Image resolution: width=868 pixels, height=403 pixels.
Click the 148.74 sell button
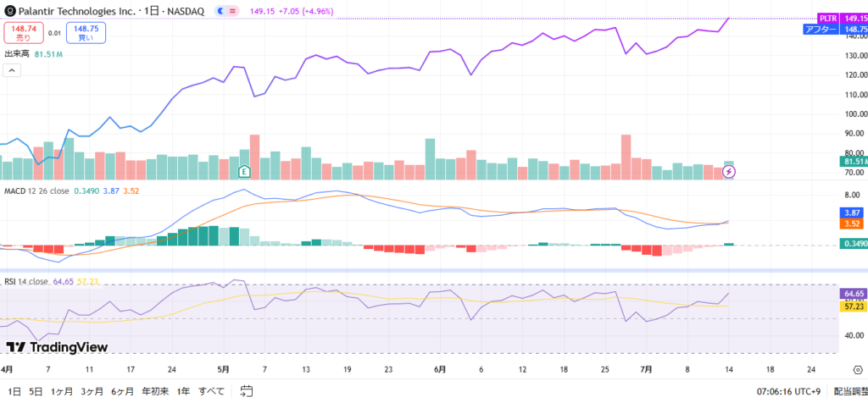tap(23, 33)
